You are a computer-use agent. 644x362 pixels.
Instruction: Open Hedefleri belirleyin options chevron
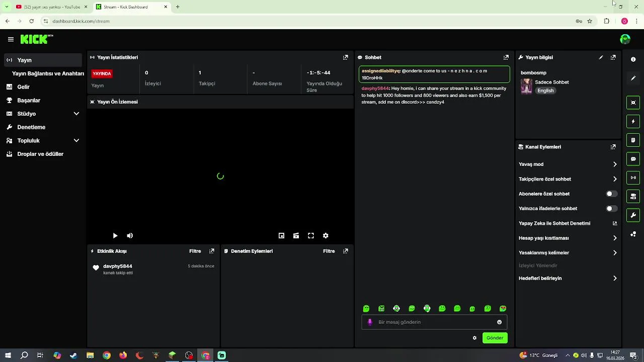[615, 278]
